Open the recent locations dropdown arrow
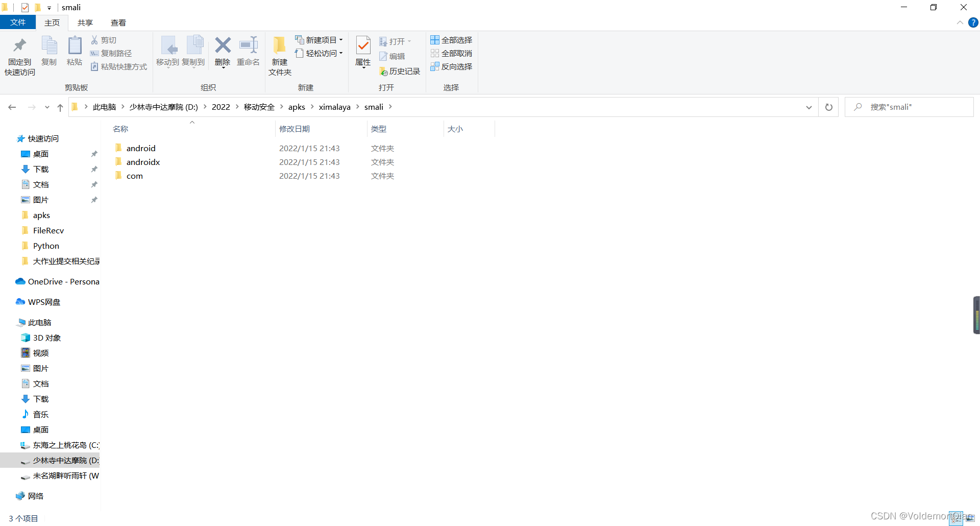The image size is (980, 526). pyautogui.click(x=47, y=107)
